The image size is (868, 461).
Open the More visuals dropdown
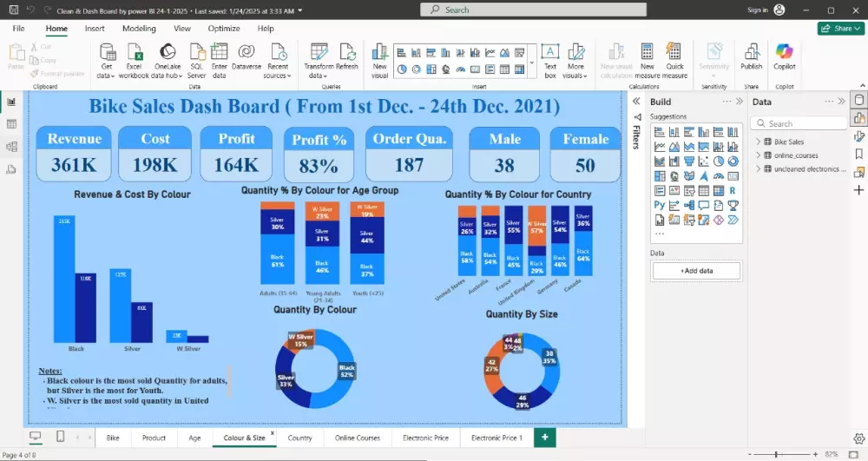pyautogui.click(x=575, y=61)
